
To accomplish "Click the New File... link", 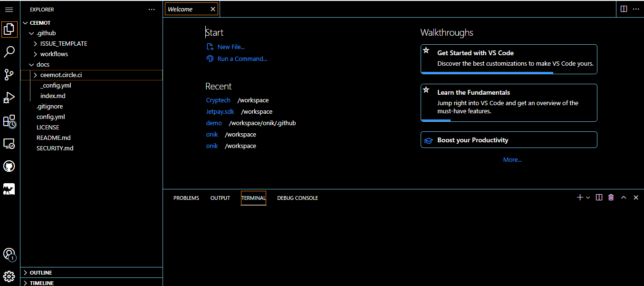I will click(231, 47).
